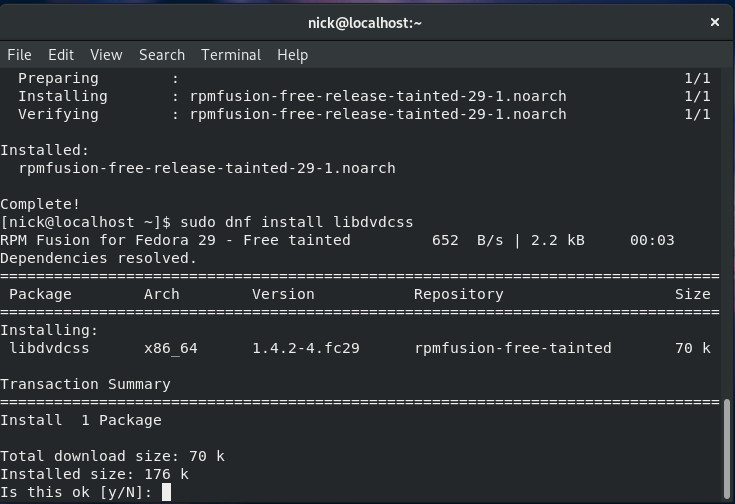The image size is (735, 504).
Task: Open the Help menu
Action: 292,55
